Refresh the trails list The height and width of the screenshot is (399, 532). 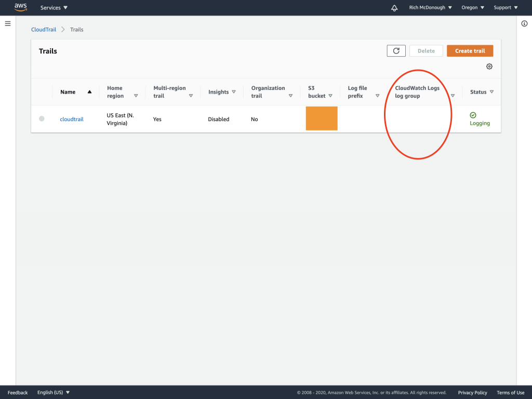coord(396,50)
